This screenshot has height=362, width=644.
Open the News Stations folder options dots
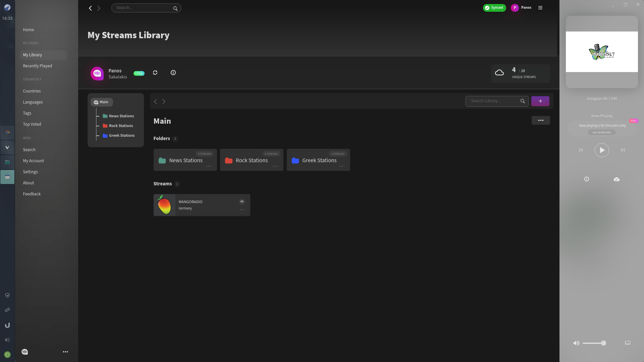click(x=209, y=166)
